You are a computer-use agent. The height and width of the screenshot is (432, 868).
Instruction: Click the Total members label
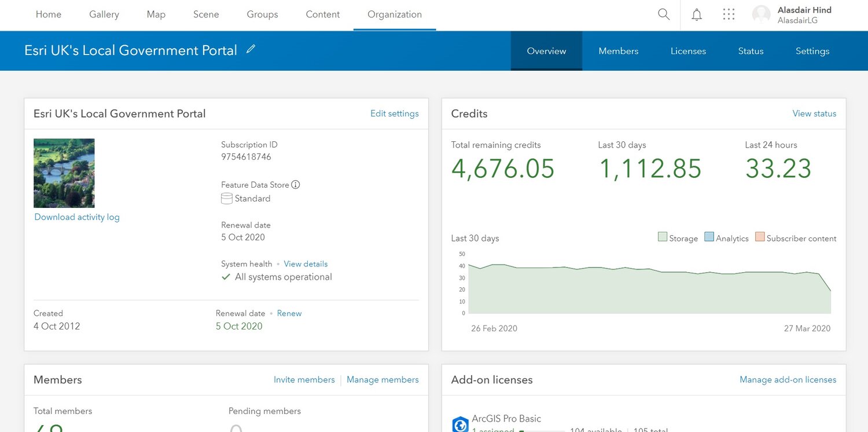point(62,411)
